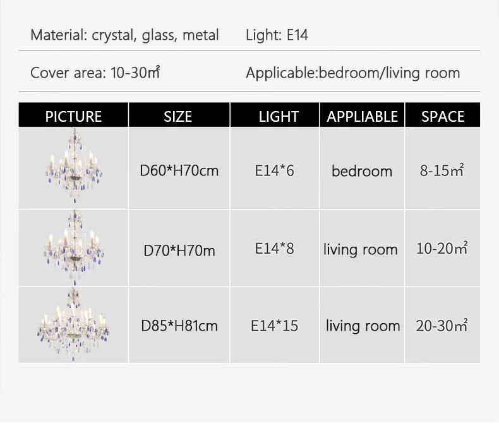
Task: Open the fifteen-light chandelier image
Action: coord(73,324)
